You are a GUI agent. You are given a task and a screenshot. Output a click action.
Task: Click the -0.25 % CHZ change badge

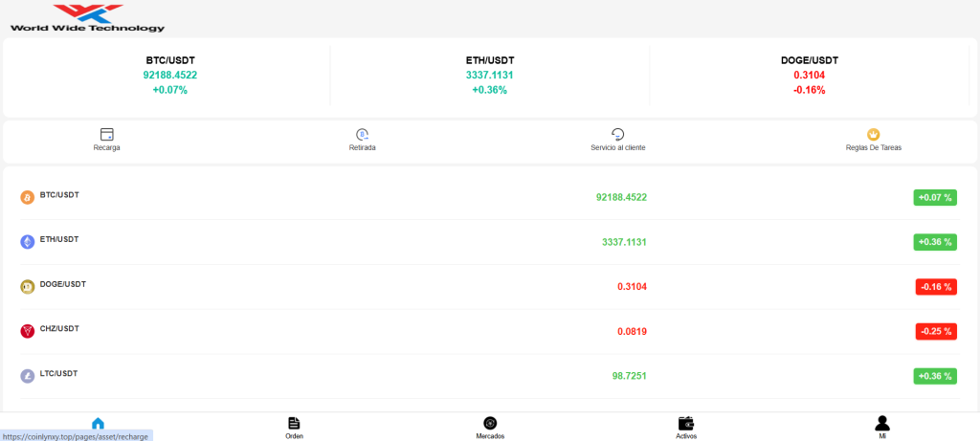click(x=936, y=331)
